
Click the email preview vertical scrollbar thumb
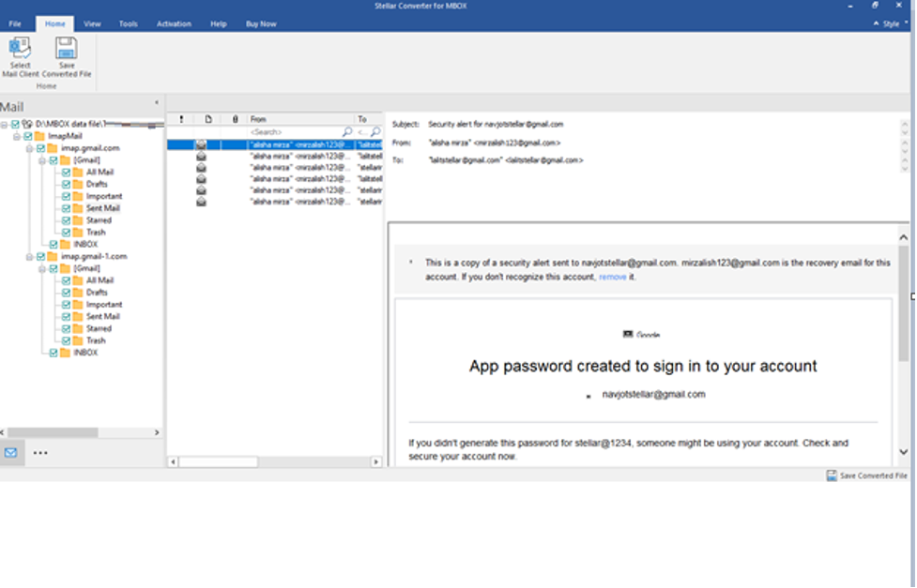[x=904, y=303]
